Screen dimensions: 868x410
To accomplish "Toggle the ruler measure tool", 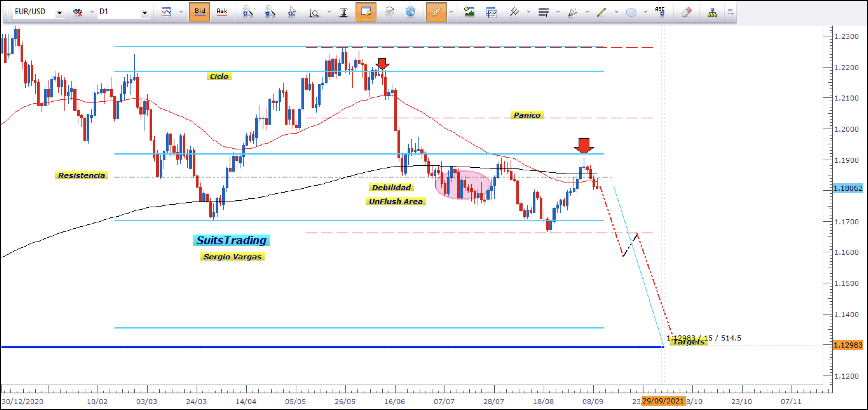I will pos(436,12).
